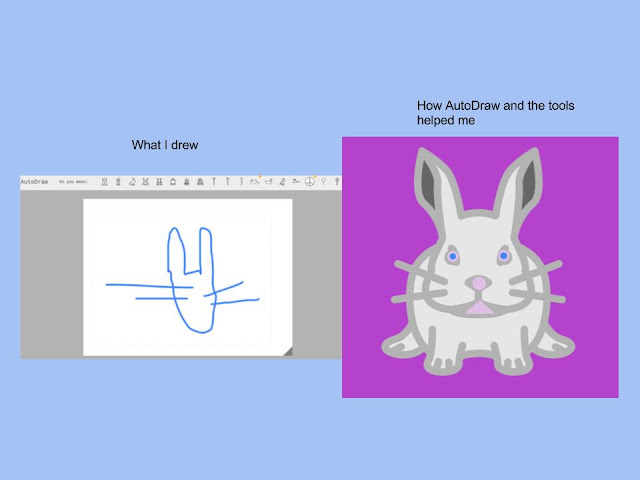
Task: Click the 'Do you mean:' label
Action: (x=73, y=182)
